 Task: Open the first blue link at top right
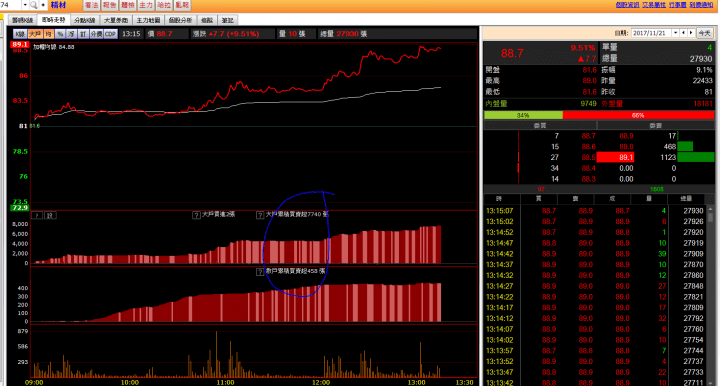627,5
